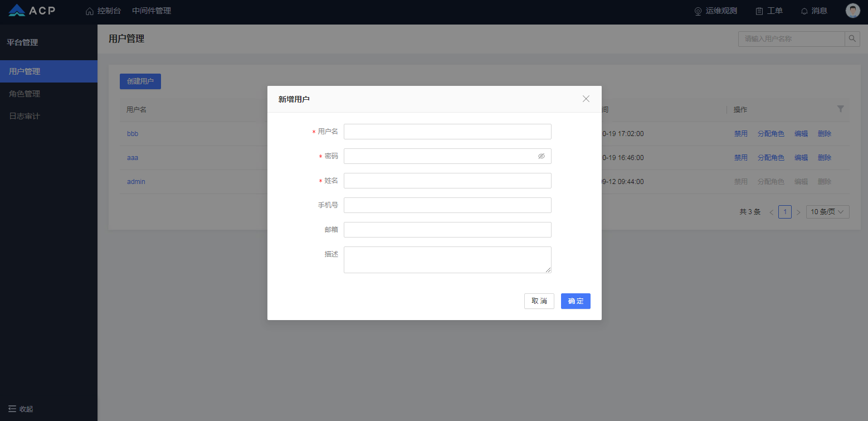The image size is (868, 421).
Task: Open the table filter funnel icon
Action: click(841, 109)
